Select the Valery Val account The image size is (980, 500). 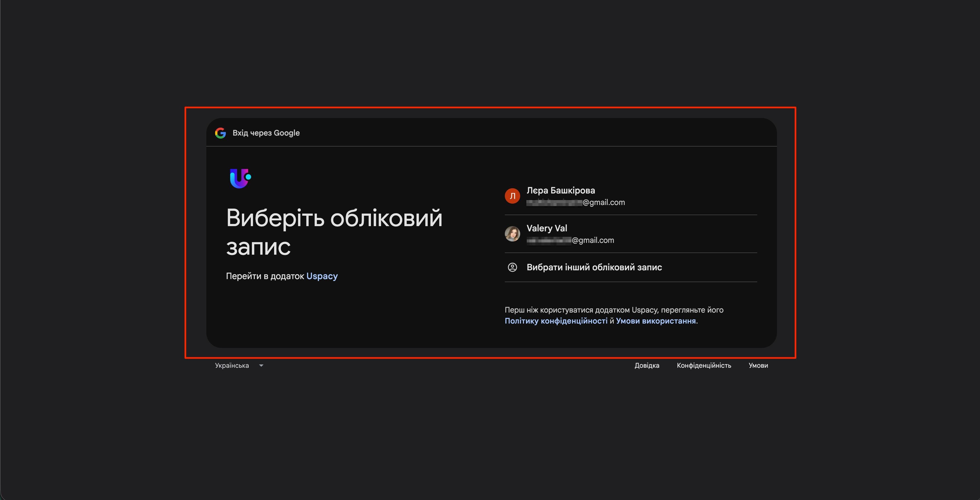pos(631,234)
